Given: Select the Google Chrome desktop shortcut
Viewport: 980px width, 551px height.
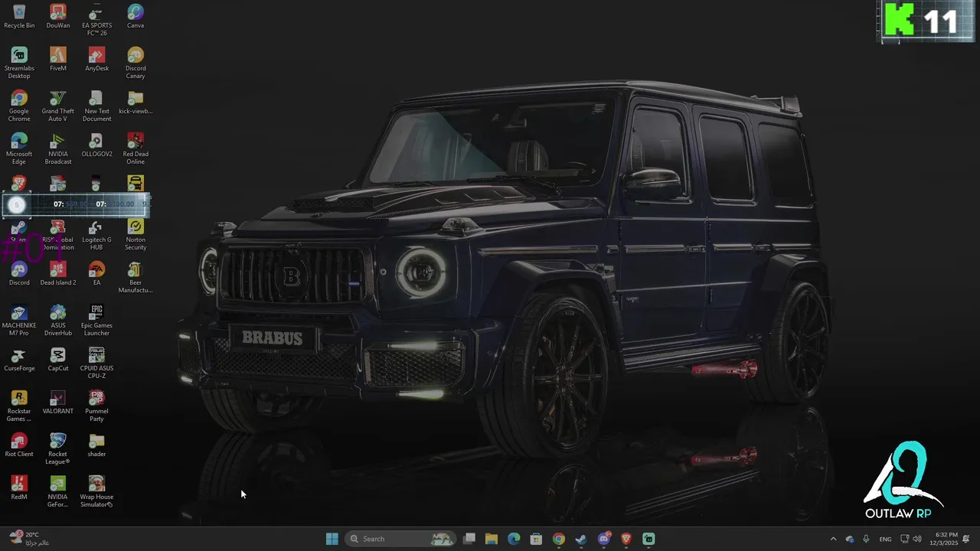Looking at the screenshot, I should pyautogui.click(x=19, y=106).
